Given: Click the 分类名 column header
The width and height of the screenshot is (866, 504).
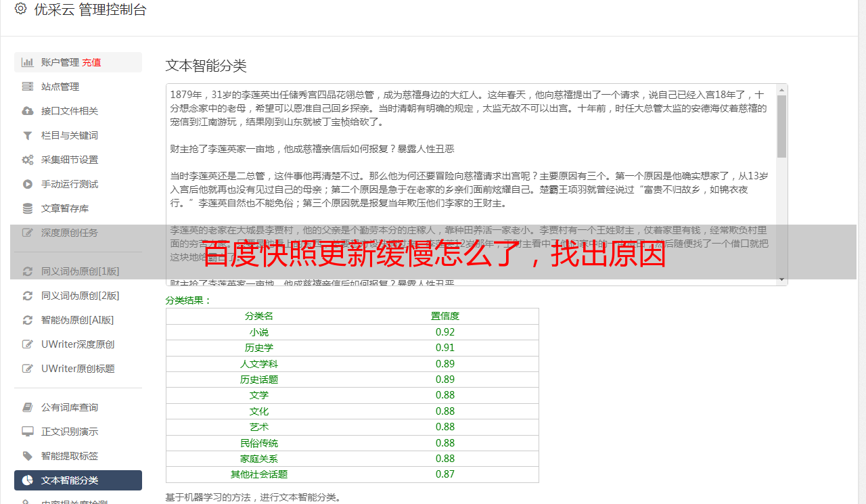Looking at the screenshot, I should point(259,316).
